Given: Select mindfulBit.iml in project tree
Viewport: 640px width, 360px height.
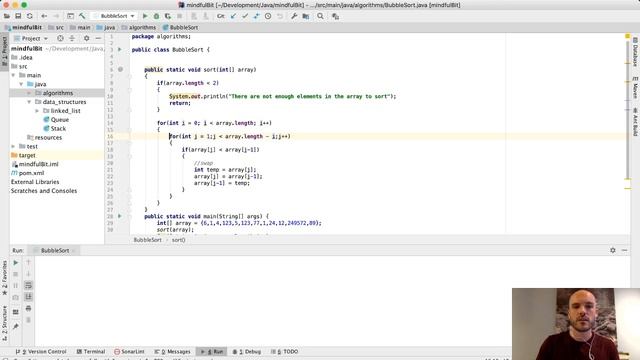Looking at the screenshot, I should pyautogui.click(x=35, y=164).
